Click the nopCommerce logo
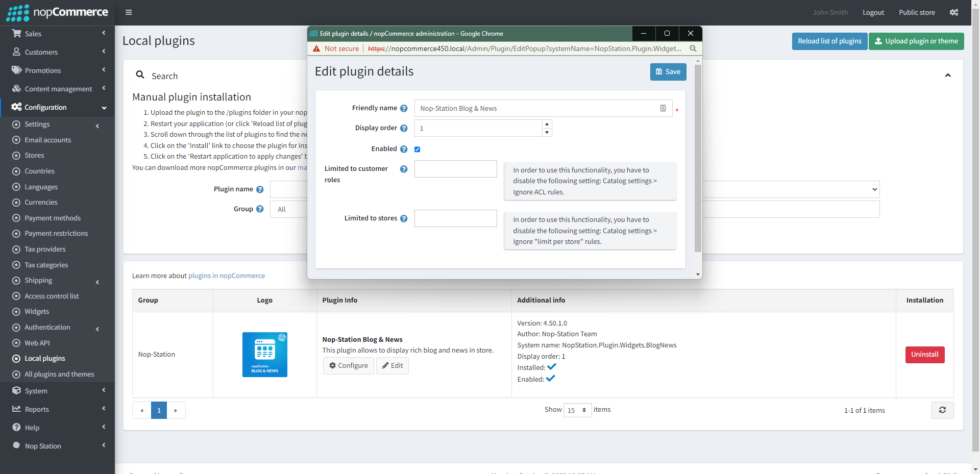 point(57,12)
